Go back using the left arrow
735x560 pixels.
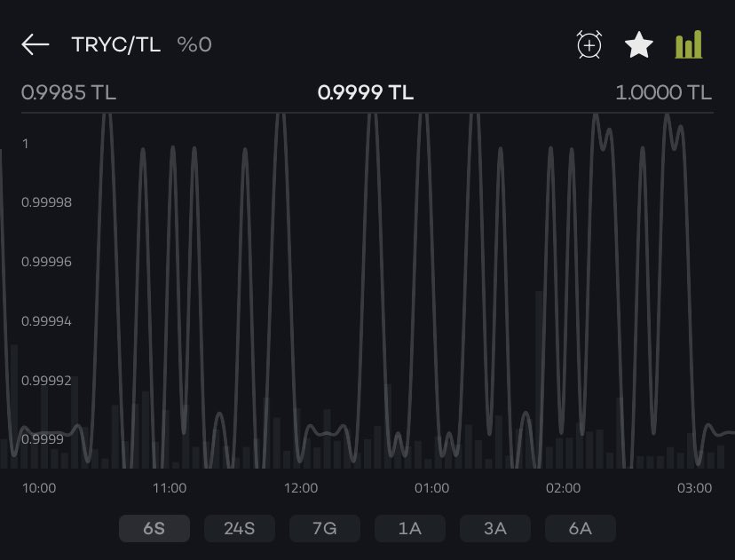point(36,44)
